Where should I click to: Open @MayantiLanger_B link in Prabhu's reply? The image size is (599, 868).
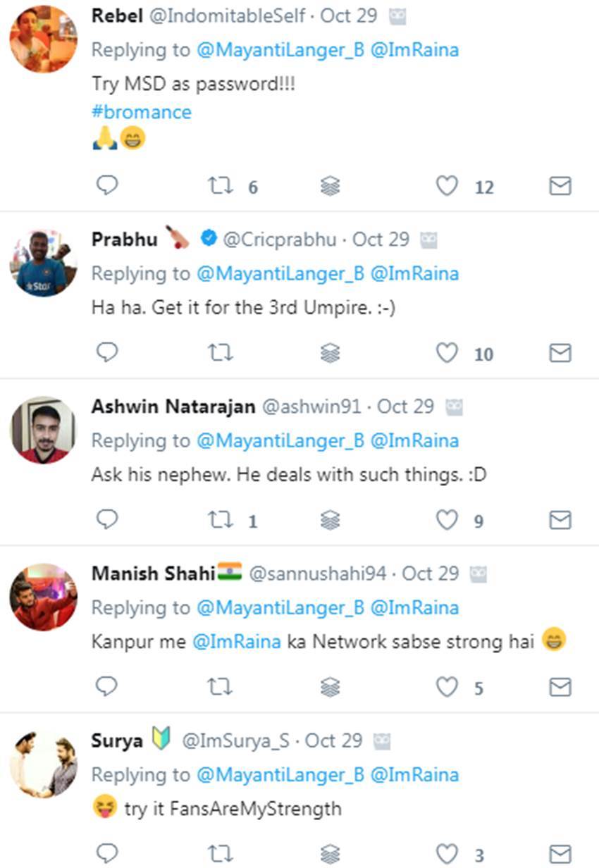click(x=280, y=273)
